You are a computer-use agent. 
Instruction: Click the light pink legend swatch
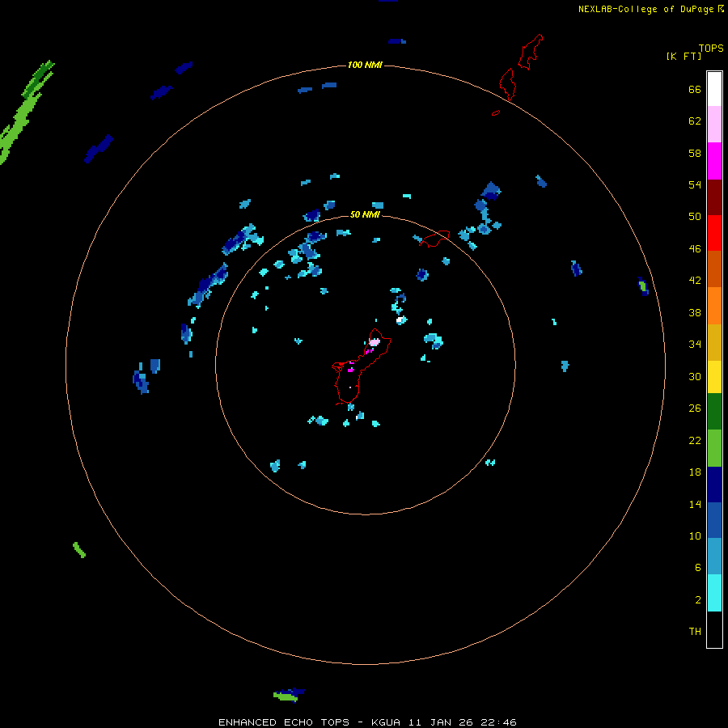pyautogui.click(x=714, y=124)
